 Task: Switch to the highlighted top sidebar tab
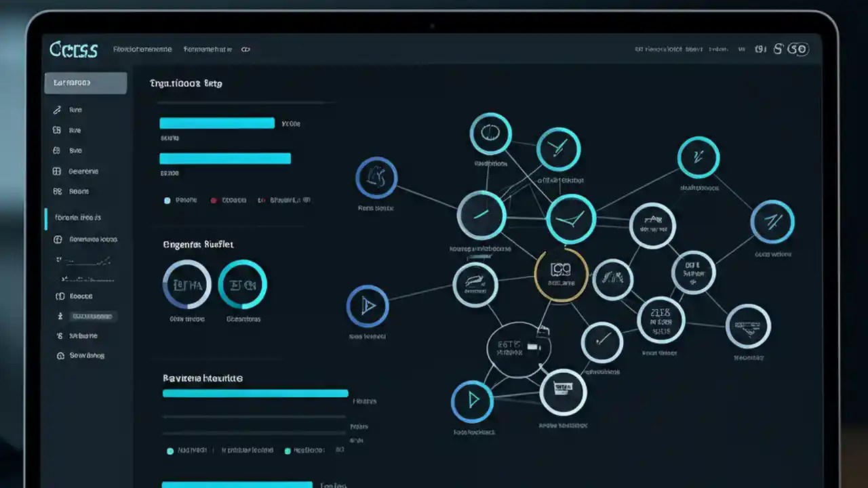pyautogui.click(x=85, y=83)
